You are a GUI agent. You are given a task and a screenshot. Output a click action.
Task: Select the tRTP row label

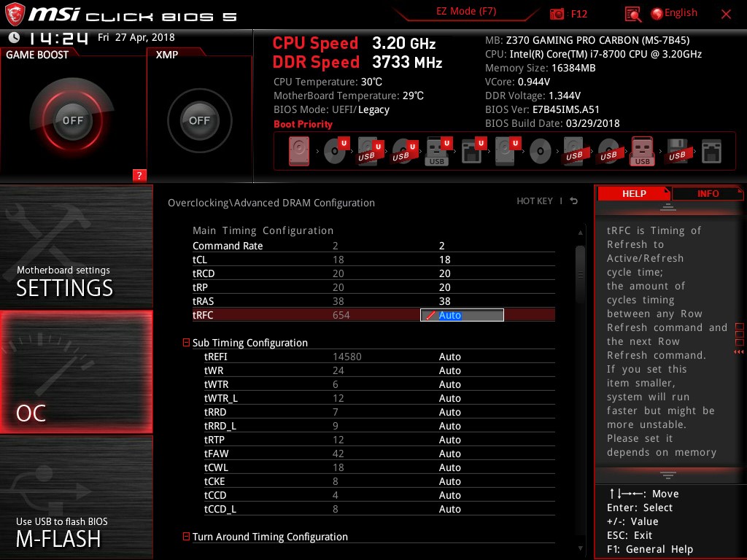[x=214, y=440]
